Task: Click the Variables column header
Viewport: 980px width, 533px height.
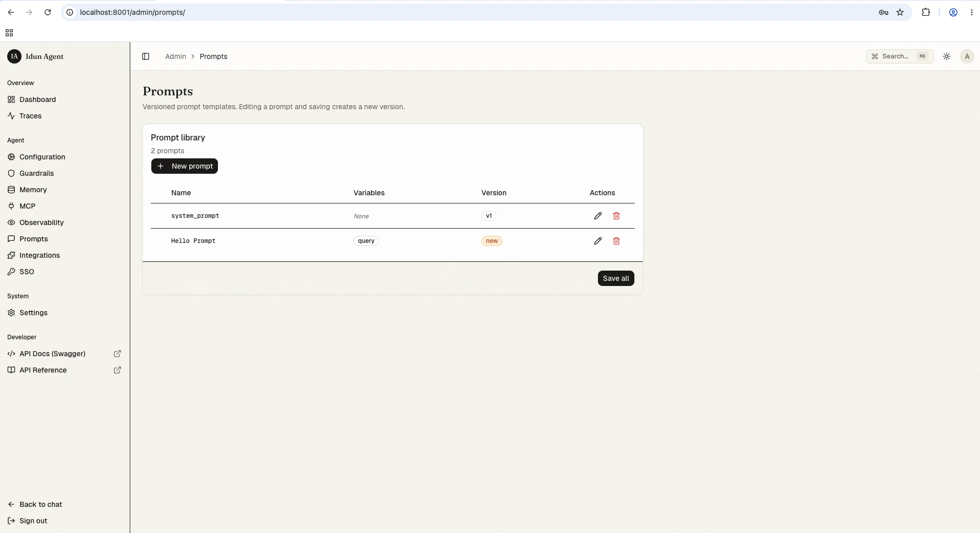Action: point(369,193)
